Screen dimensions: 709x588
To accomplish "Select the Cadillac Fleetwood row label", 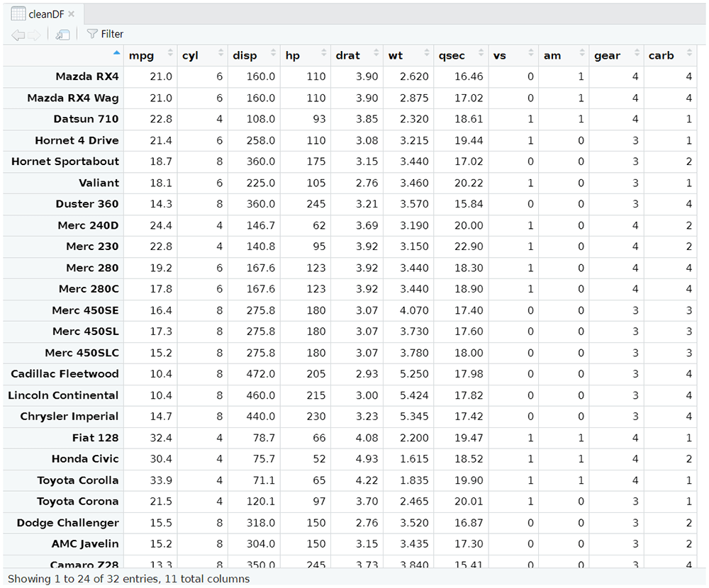I will (65, 374).
